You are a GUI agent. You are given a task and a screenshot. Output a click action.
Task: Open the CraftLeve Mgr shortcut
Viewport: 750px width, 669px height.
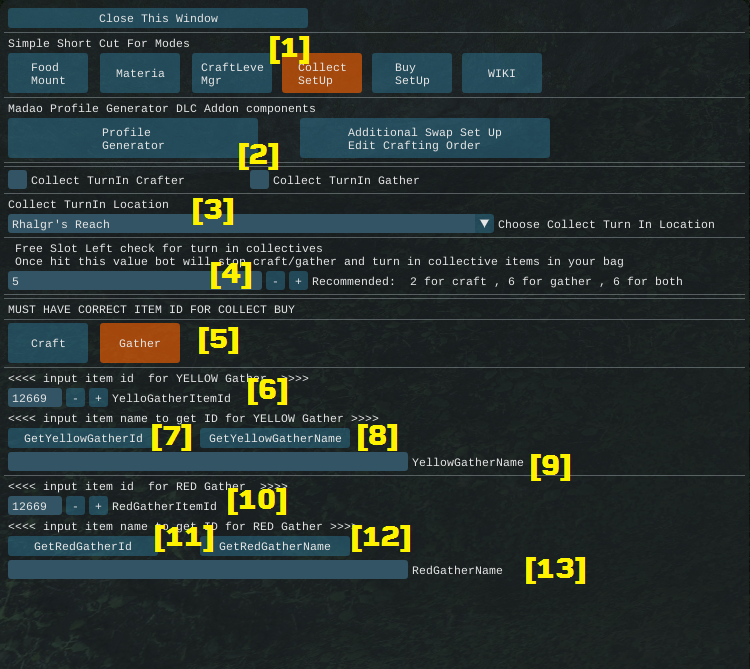point(232,74)
